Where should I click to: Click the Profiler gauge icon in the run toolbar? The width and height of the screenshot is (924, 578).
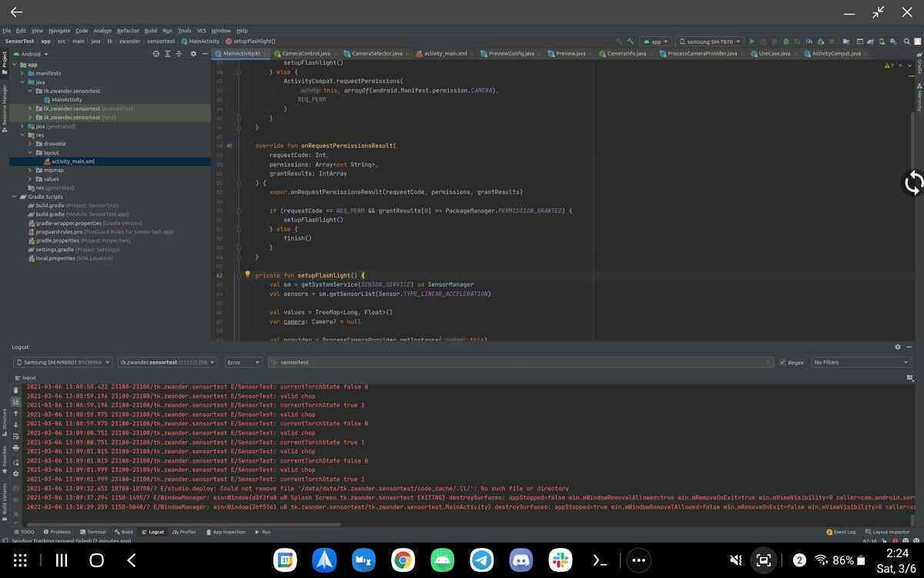point(809,41)
